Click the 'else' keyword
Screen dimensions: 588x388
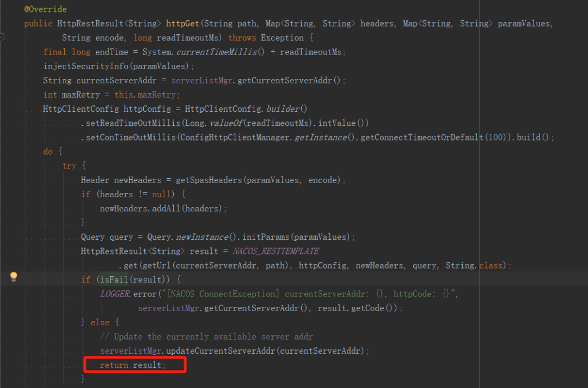(100, 322)
